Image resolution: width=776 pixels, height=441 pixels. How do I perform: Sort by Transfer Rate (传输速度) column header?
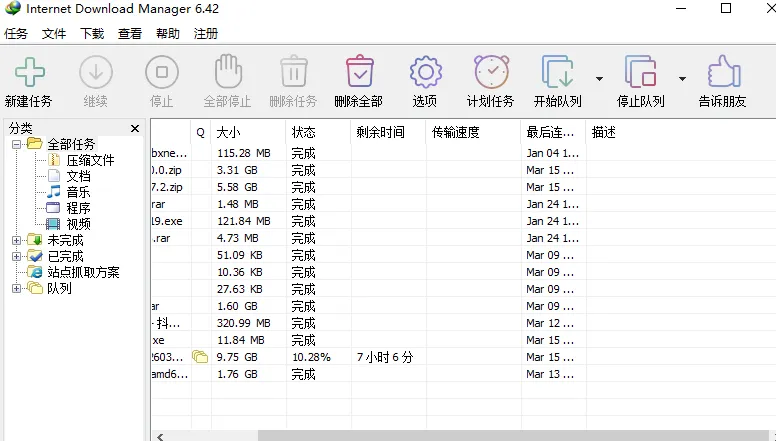tap(474, 132)
